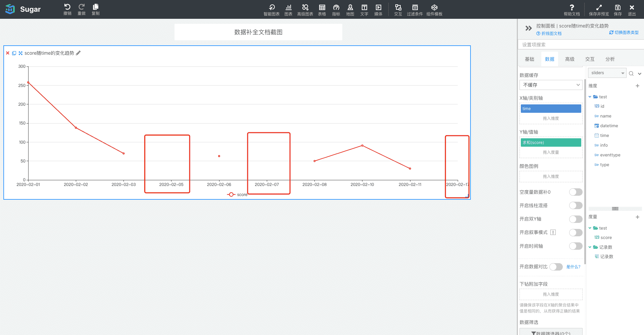Click the 数据筛选器 button
Image resolution: width=644 pixels, height=335 pixels.
click(551, 332)
